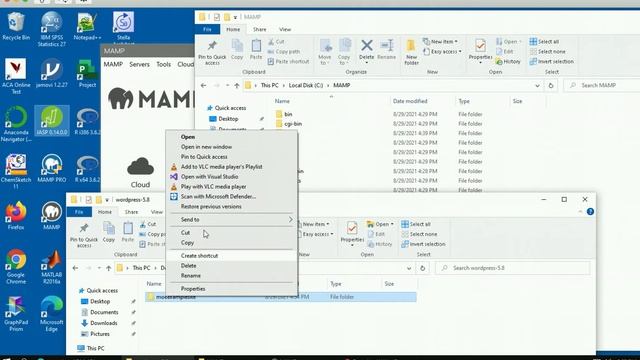Open the Open dropdown in wordpress-5.8 ribbon
The height and width of the screenshot is (360, 640).
coord(380,224)
